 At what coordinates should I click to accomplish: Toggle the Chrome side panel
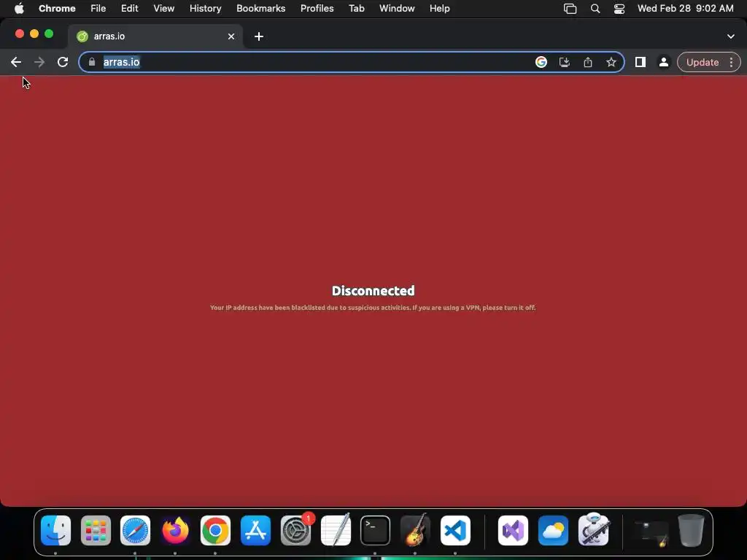point(640,63)
